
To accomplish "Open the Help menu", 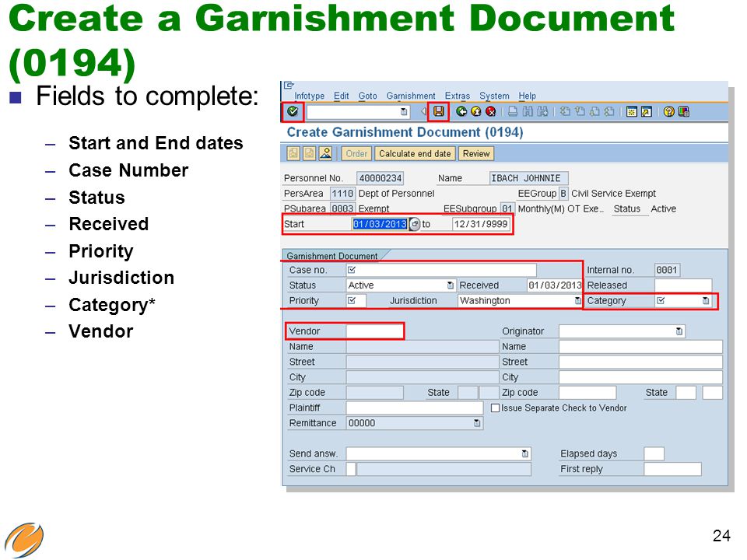I will coord(527,96).
